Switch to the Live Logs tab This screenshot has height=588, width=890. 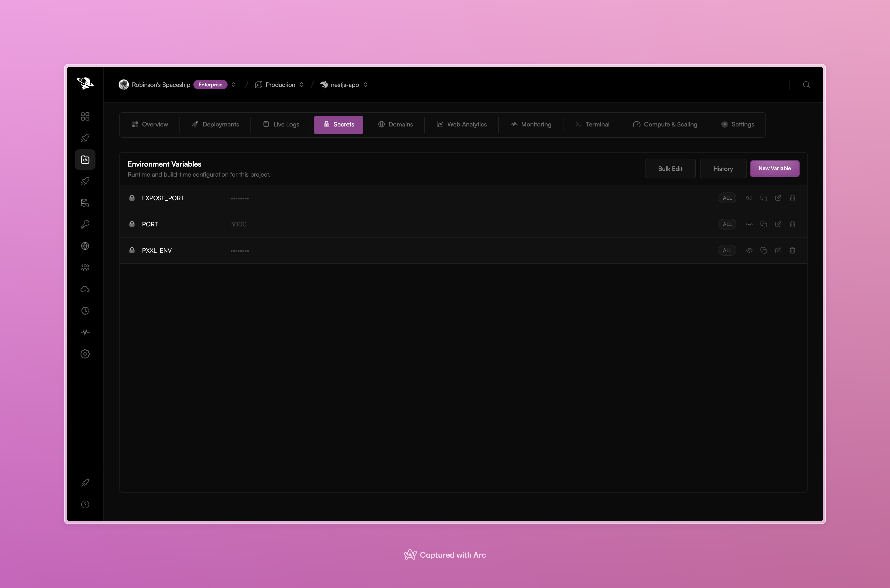[281, 124]
